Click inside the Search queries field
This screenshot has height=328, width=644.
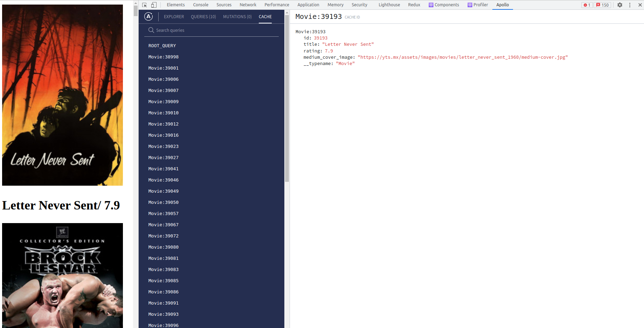(x=193, y=30)
